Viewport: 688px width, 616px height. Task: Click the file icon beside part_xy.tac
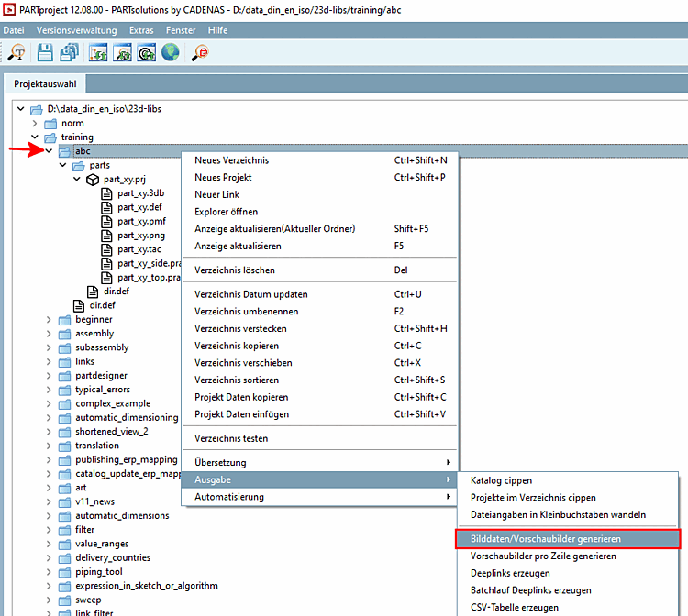click(x=106, y=249)
